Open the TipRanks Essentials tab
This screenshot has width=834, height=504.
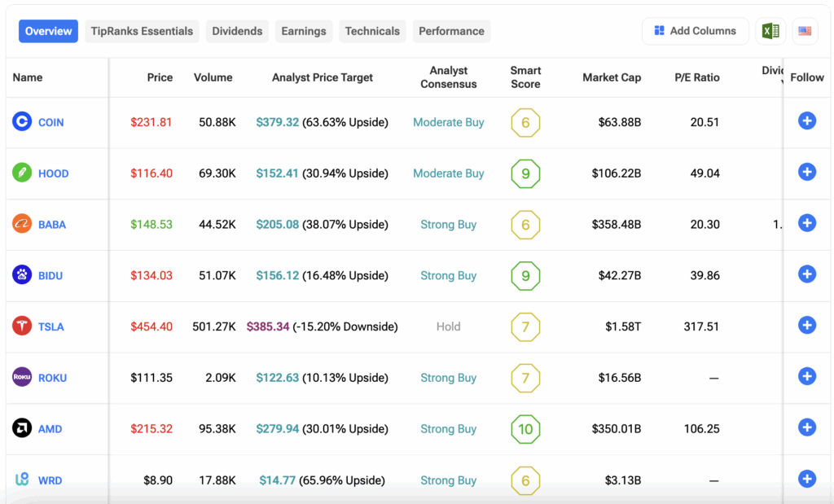coord(142,31)
